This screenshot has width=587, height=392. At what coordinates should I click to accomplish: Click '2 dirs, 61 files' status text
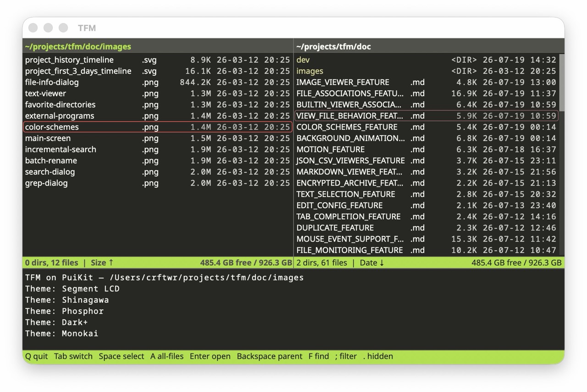[321, 263]
